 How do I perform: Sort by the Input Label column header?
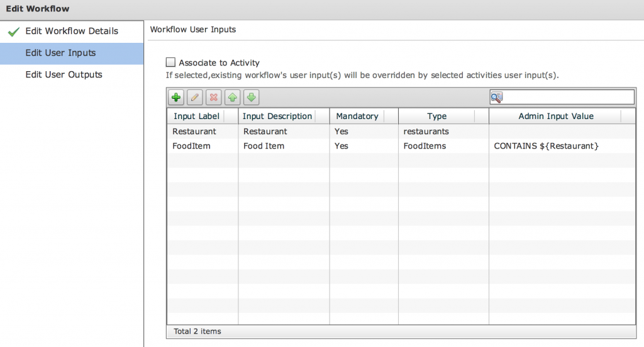pos(197,116)
